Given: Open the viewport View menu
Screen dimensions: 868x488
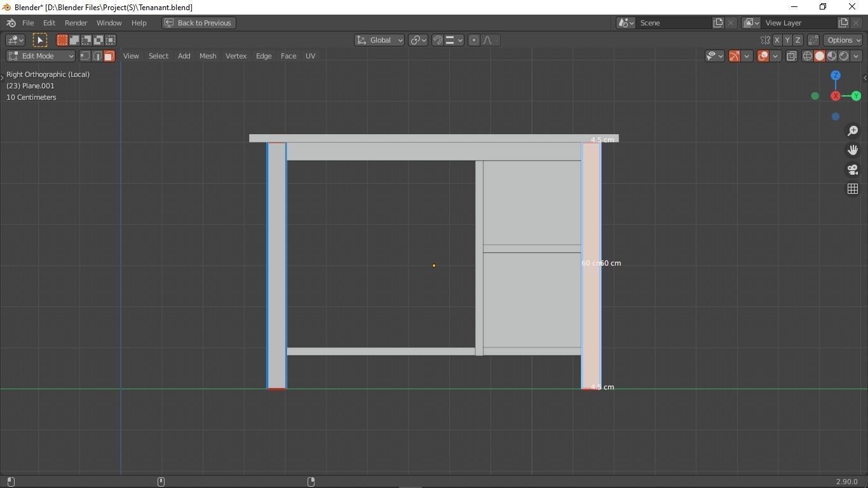Looking at the screenshot, I should pos(131,56).
